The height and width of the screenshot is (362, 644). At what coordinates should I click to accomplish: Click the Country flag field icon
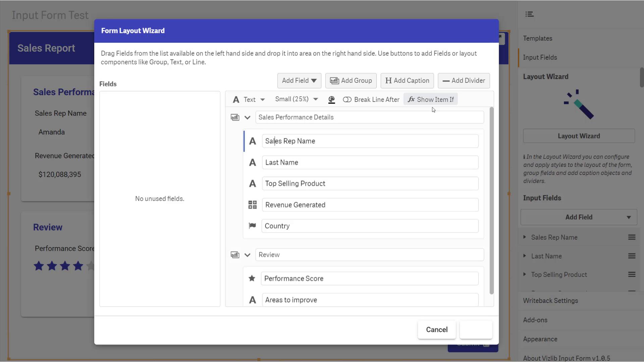click(x=252, y=226)
